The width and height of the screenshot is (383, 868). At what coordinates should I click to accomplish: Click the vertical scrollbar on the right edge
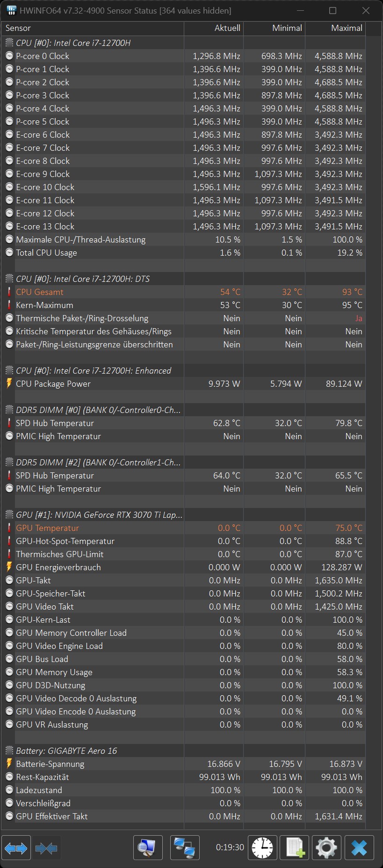coord(373,431)
